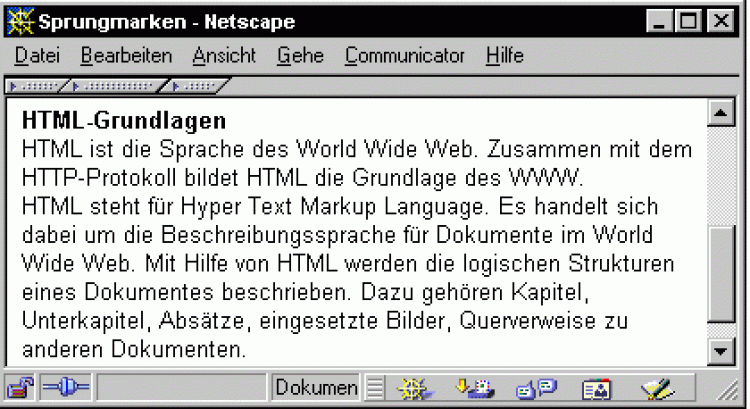This screenshot has width=750, height=409.
Task: Open the Bearbeiten menu
Action: [x=126, y=56]
